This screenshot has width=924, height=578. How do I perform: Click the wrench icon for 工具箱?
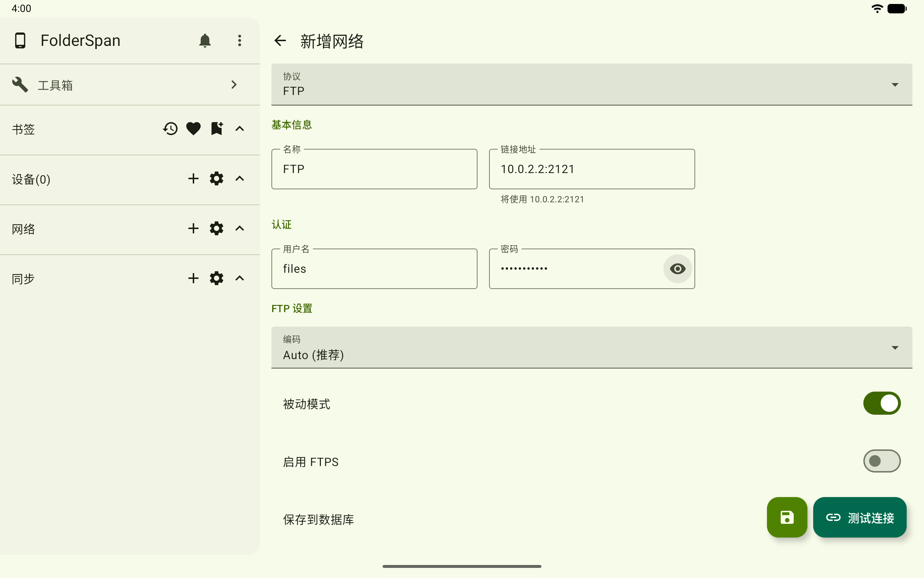click(20, 85)
